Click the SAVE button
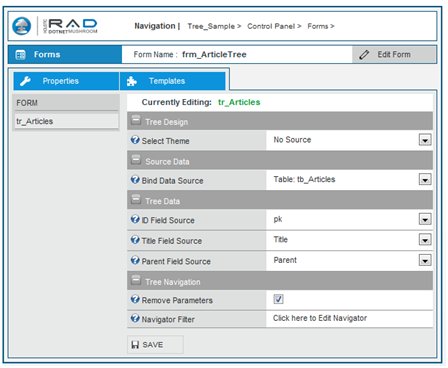 point(155,345)
